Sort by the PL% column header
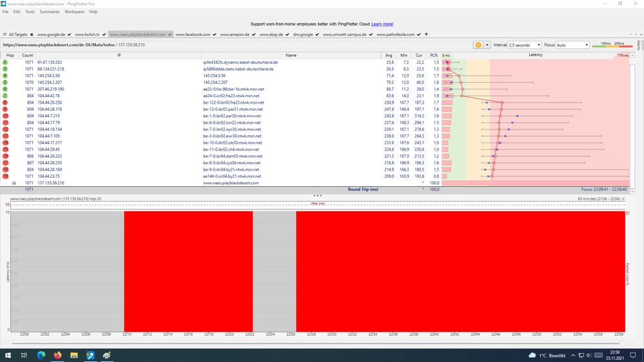 click(434, 55)
